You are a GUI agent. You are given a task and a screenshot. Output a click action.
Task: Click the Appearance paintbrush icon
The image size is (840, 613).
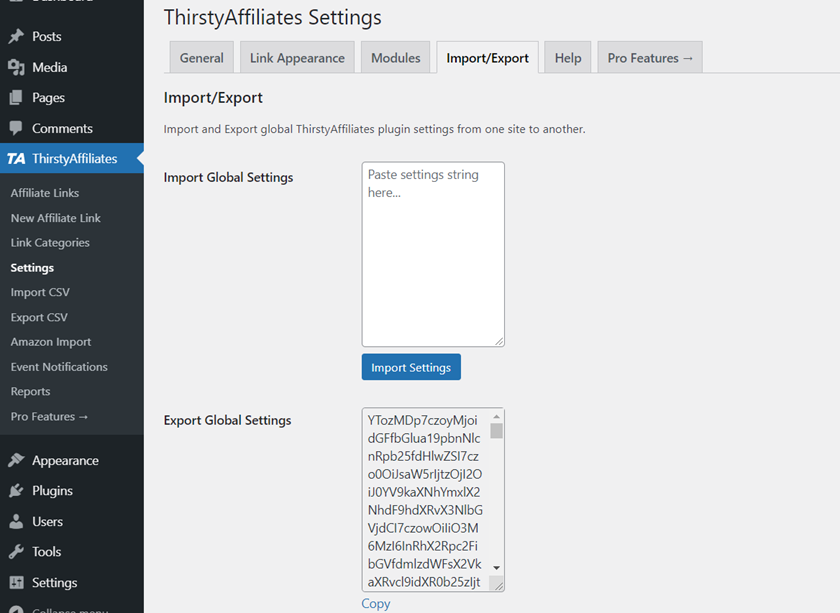click(x=16, y=460)
